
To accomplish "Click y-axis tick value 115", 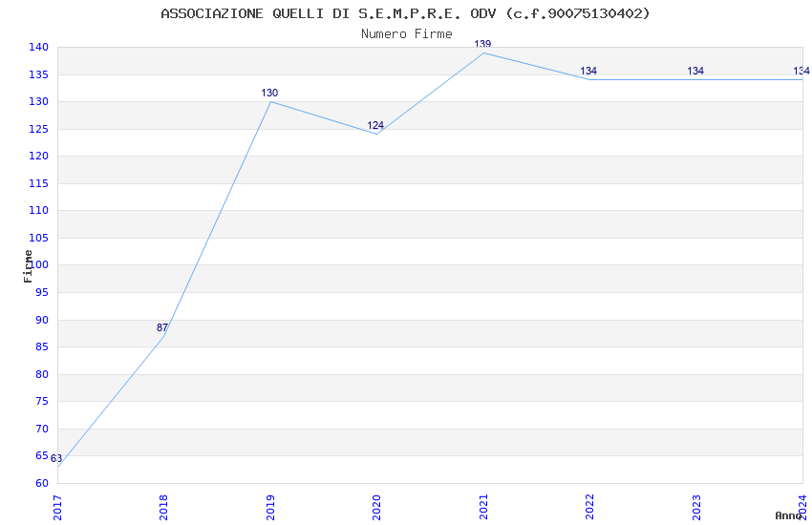I will point(39,183).
